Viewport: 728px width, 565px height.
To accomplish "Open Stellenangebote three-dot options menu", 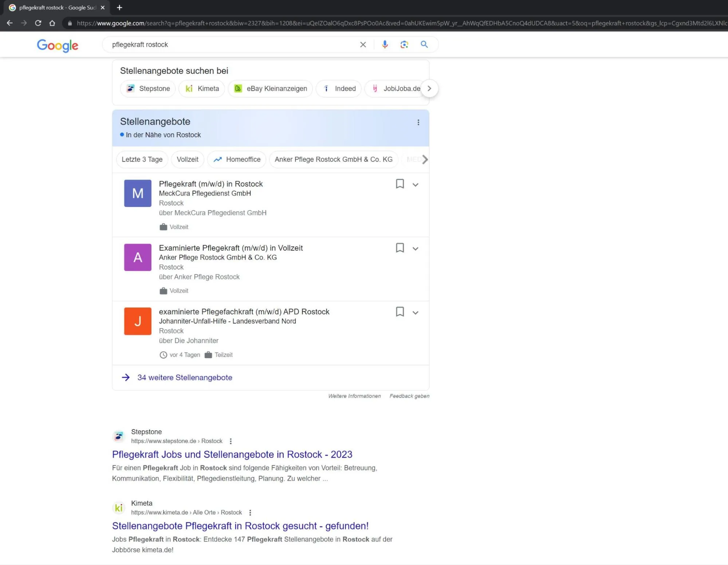I will (418, 122).
